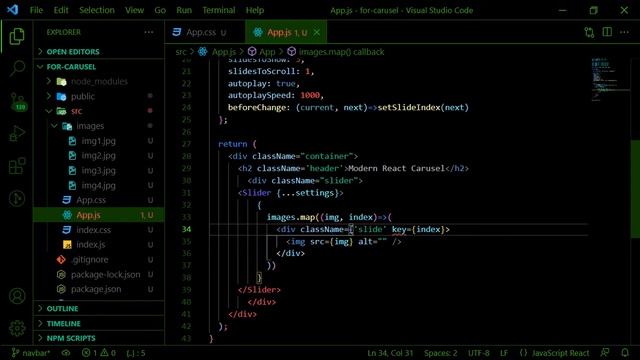Change end of line sequence LF
Screen dimensions: 640x360
[x=504, y=353]
